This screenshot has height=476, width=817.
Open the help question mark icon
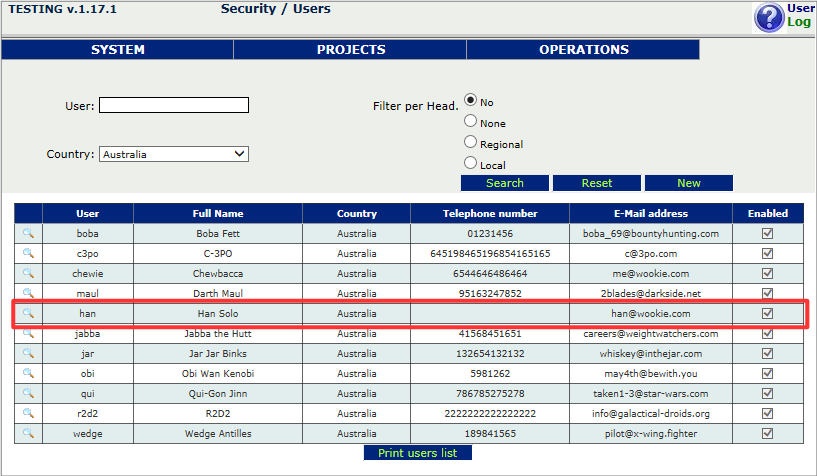pos(769,17)
